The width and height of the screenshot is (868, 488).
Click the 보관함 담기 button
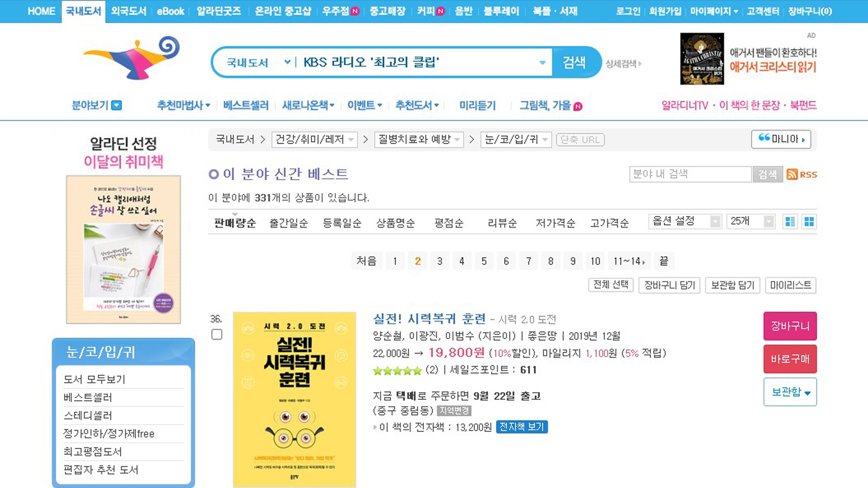pyautogui.click(x=733, y=285)
